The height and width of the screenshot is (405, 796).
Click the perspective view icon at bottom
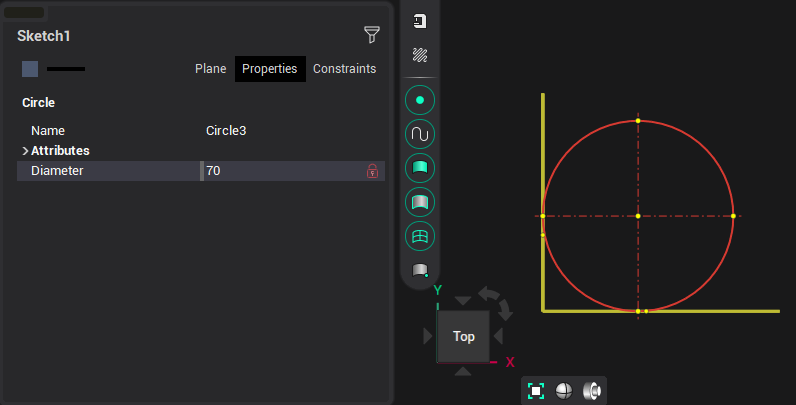[x=591, y=391]
